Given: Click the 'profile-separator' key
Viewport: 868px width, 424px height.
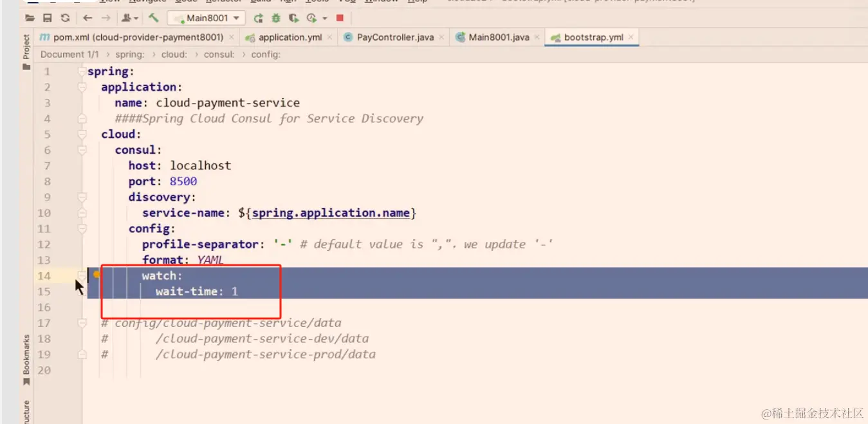Looking at the screenshot, I should pos(201,244).
